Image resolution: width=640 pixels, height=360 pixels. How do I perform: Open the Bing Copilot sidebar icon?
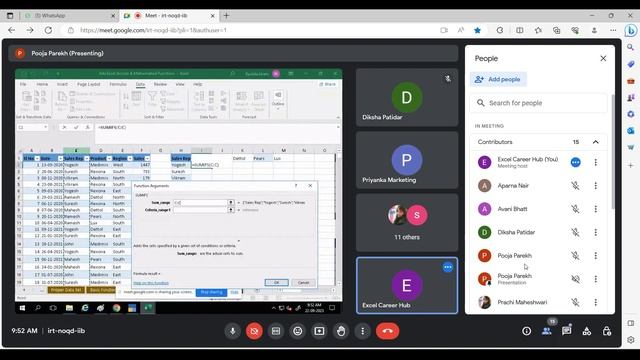pos(631,30)
